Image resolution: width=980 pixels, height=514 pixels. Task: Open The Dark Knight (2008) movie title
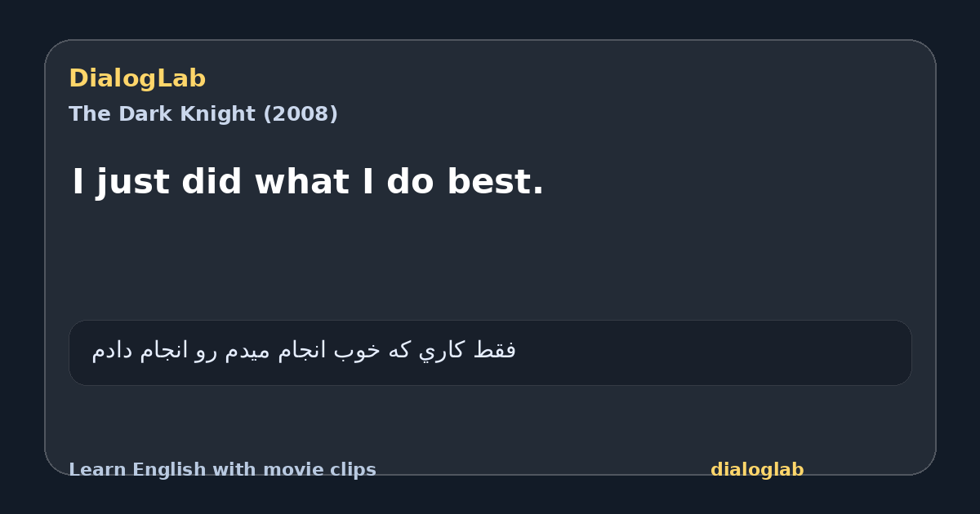(x=203, y=114)
